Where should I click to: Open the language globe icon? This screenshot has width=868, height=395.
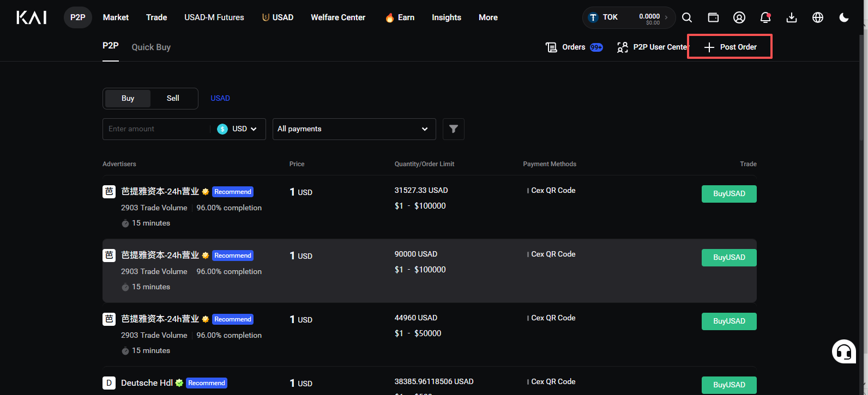click(x=818, y=17)
